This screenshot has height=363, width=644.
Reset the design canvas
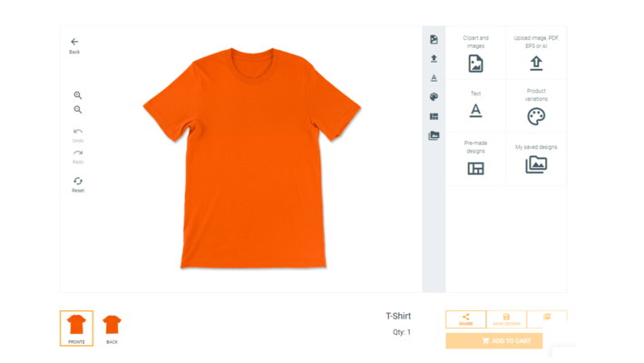pos(78,181)
